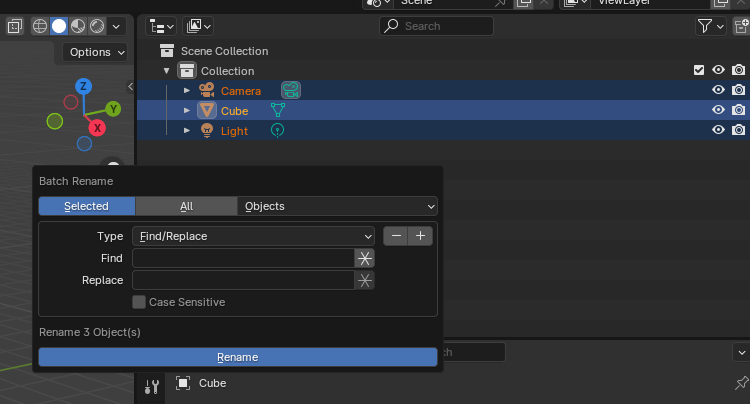Hide Cube in viewport

click(718, 110)
